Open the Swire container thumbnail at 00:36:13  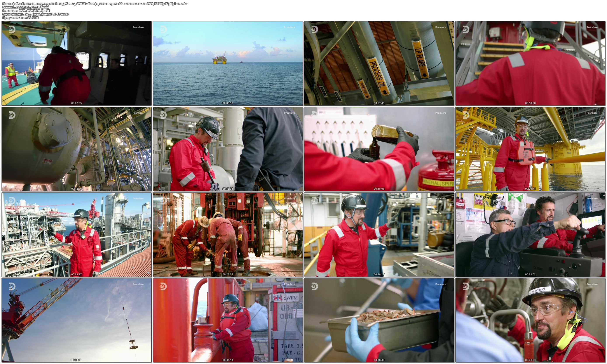228,320
